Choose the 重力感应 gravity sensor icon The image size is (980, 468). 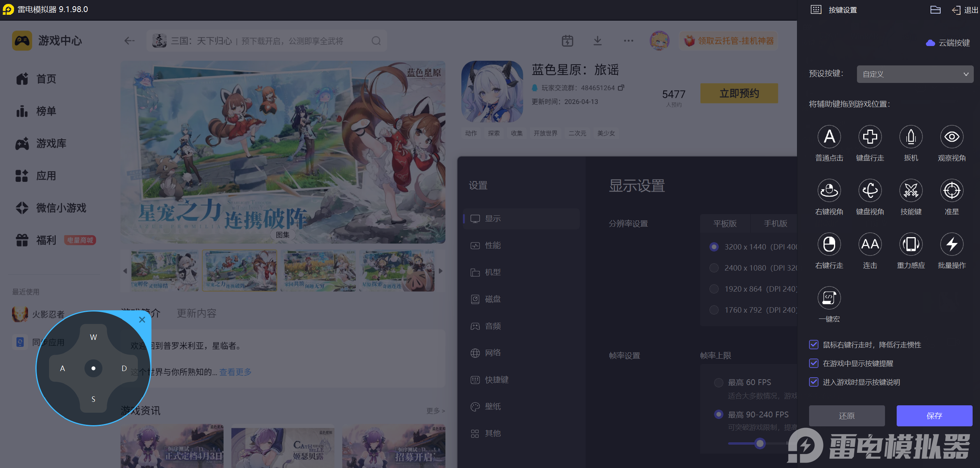click(911, 244)
